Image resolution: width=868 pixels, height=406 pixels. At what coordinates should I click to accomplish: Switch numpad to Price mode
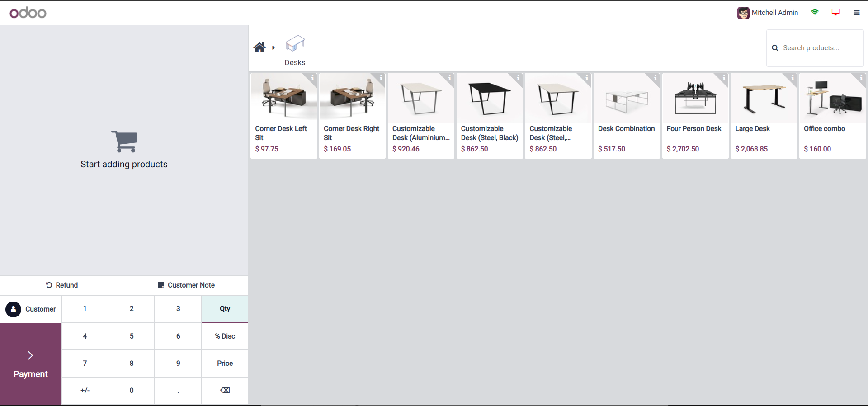point(225,364)
